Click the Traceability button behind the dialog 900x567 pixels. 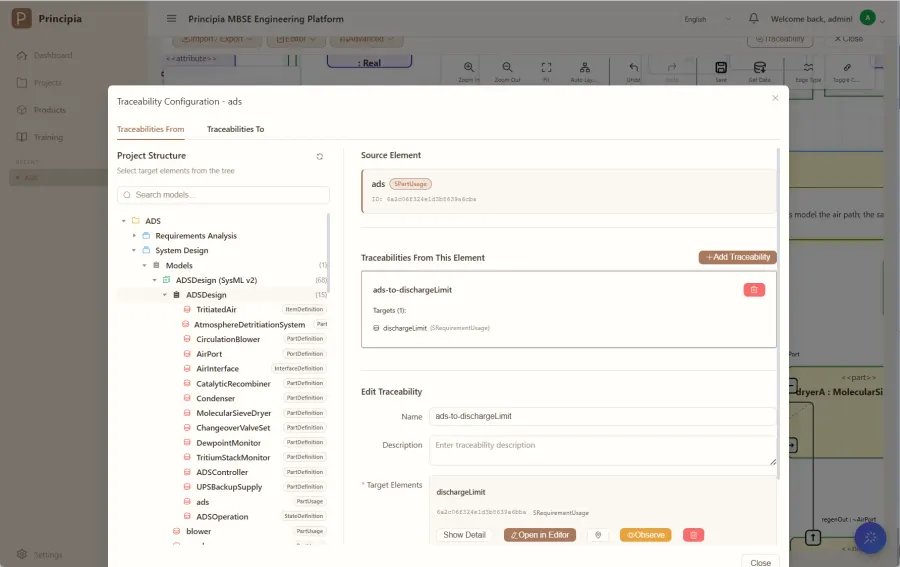point(779,39)
